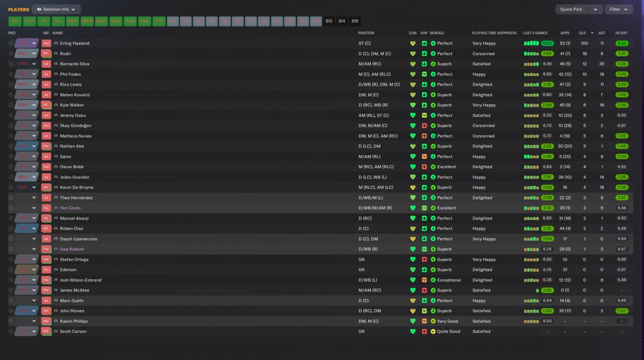Click Haaland's 8.44 average rating pill

click(621, 43)
